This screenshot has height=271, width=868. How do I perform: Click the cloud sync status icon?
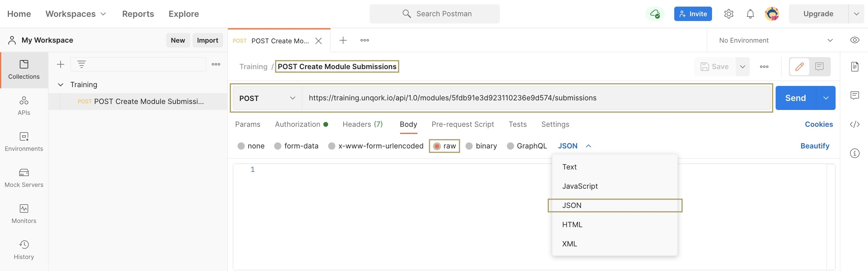click(655, 14)
